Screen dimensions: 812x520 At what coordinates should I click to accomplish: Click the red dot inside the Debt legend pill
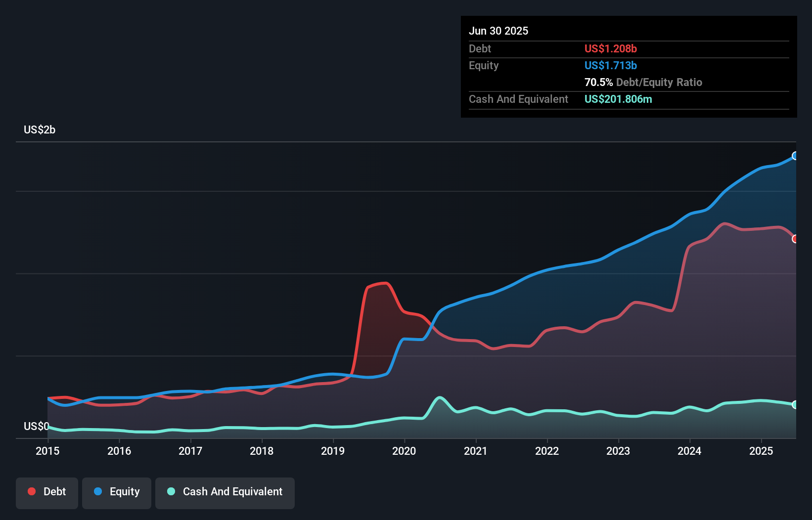[x=31, y=491]
